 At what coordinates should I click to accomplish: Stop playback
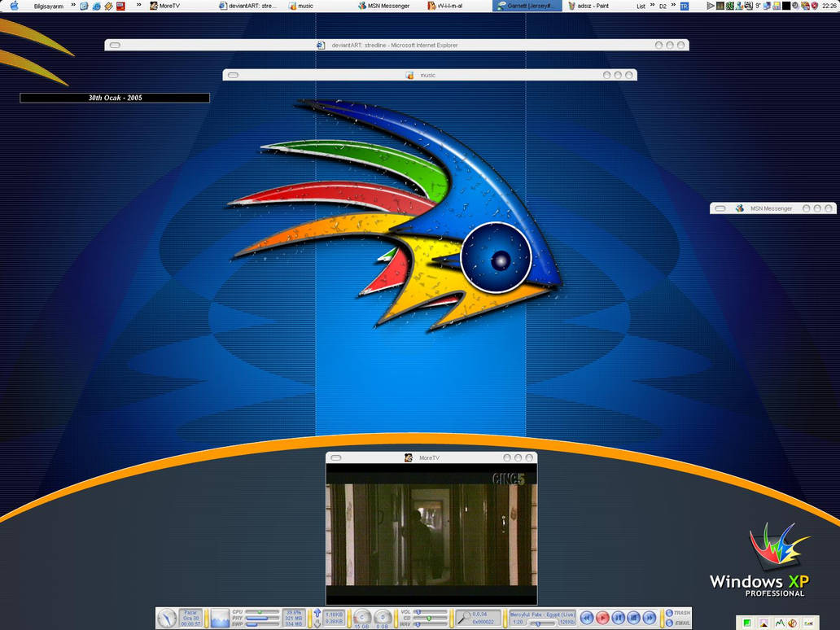[634, 618]
